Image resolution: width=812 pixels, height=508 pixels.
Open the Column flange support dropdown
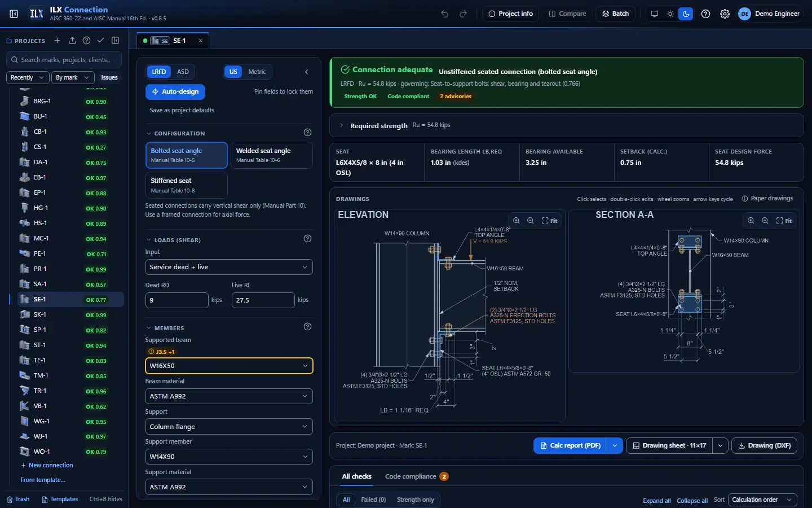pyautogui.click(x=229, y=427)
